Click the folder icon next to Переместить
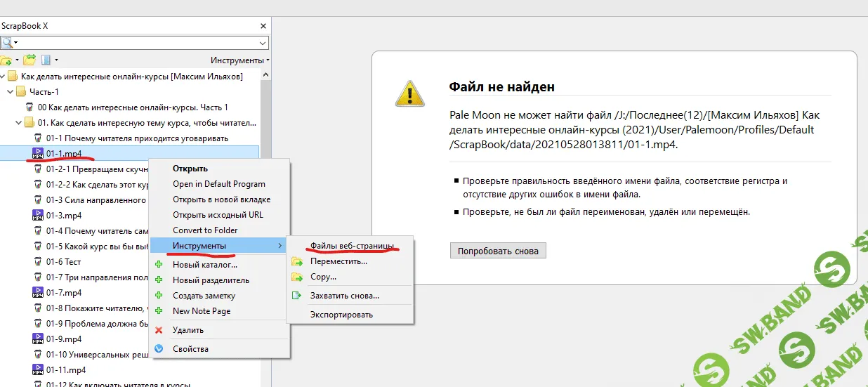868x387 pixels. 296,261
